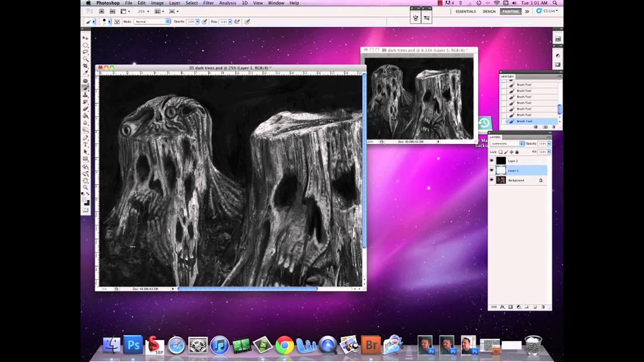Click Launch Bridge icon in application bar
Image resolution: width=644 pixels, height=362 pixels.
(x=101, y=11)
